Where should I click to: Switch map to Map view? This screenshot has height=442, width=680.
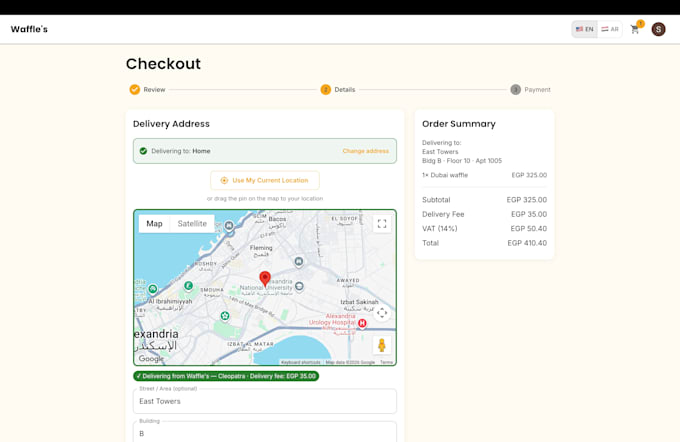[x=154, y=224]
